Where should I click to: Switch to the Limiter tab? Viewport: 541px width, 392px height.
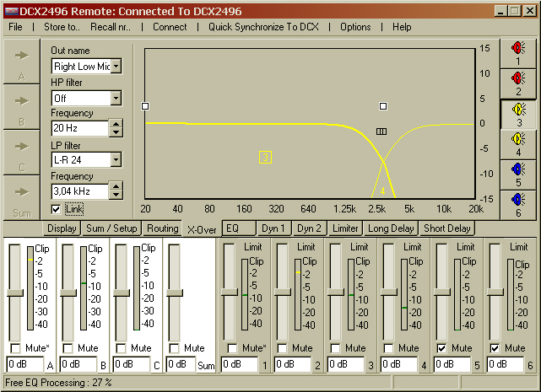click(x=345, y=228)
